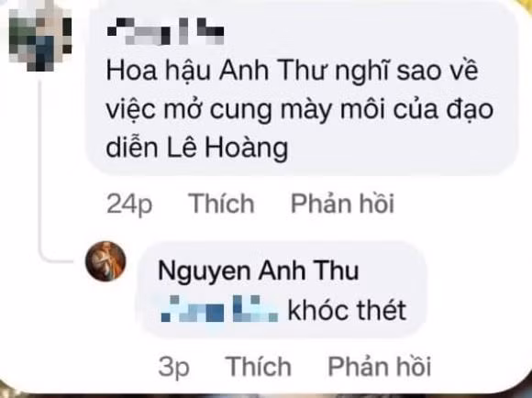
Task: Visit the Nguyen Anh Thu profile name
Action: (258, 271)
